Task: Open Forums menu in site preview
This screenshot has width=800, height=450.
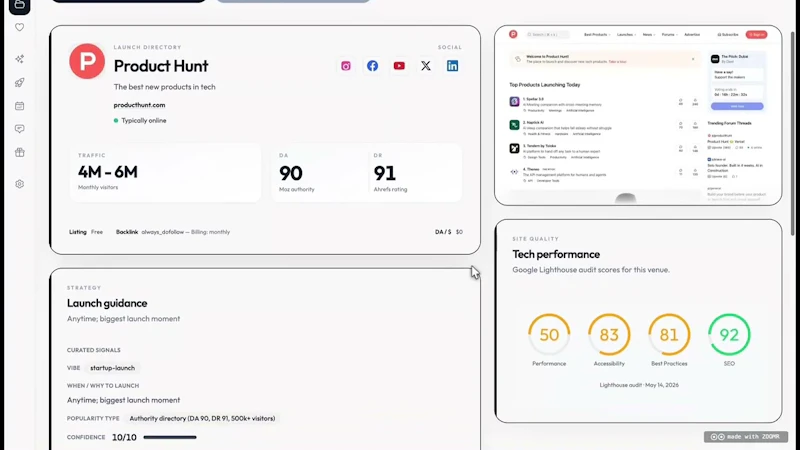Action: tap(669, 35)
